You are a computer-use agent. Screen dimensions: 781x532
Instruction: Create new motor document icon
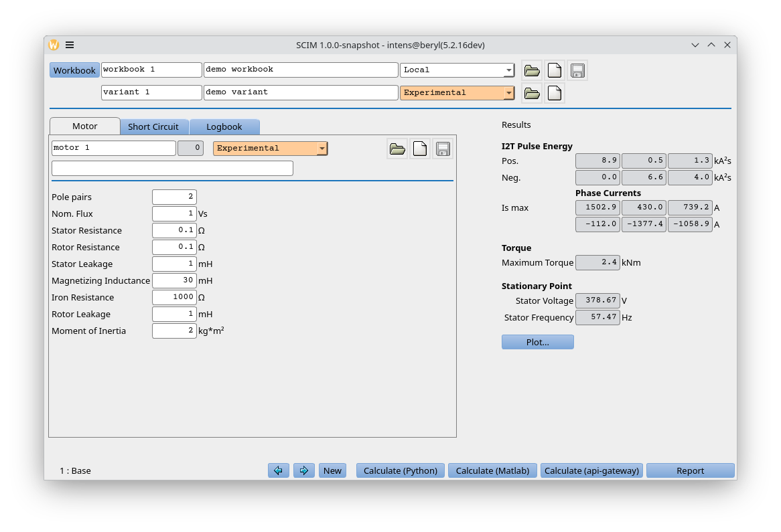(420, 149)
